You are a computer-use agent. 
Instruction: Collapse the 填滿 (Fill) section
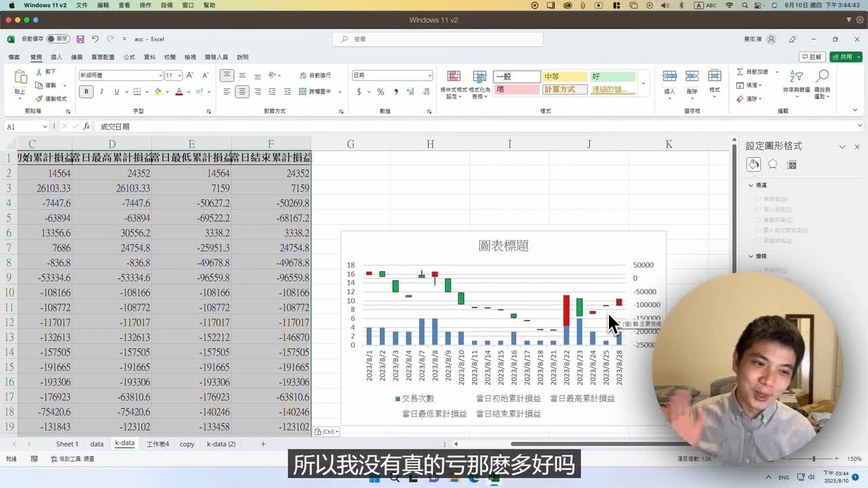click(x=751, y=185)
